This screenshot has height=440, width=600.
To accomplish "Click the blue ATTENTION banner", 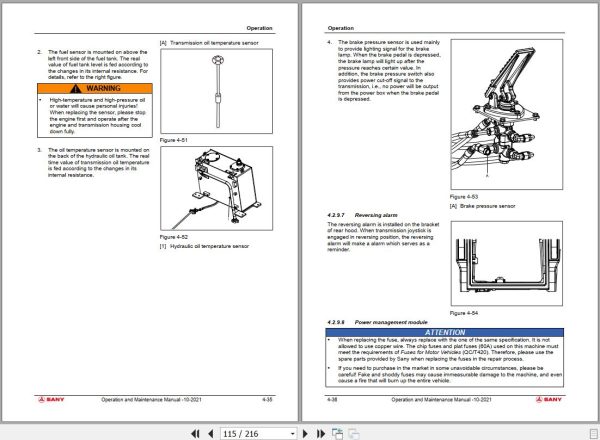I will [x=445, y=332].
